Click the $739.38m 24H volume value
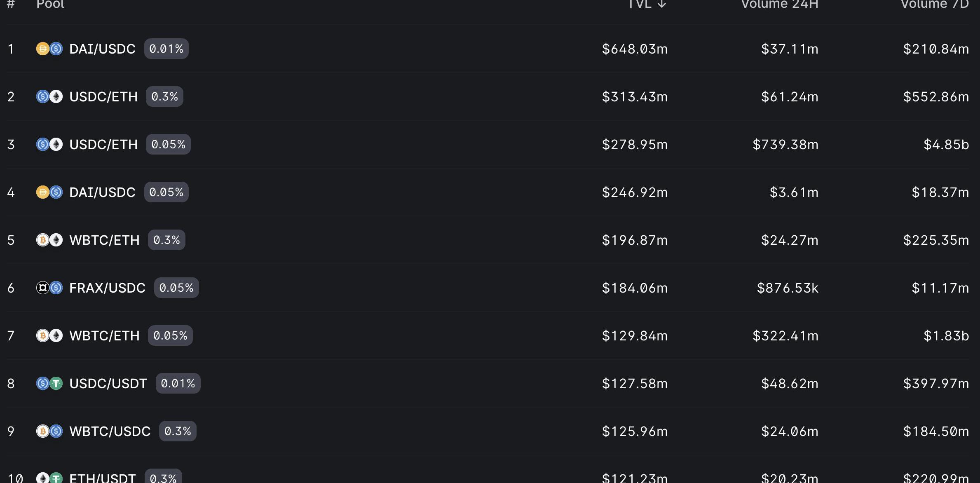This screenshot has width=980, height=483. [785, 144]
